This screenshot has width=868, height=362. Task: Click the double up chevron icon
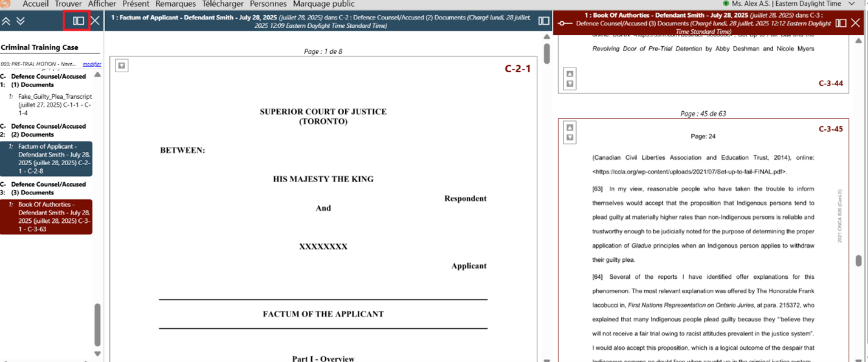[6, 21]
